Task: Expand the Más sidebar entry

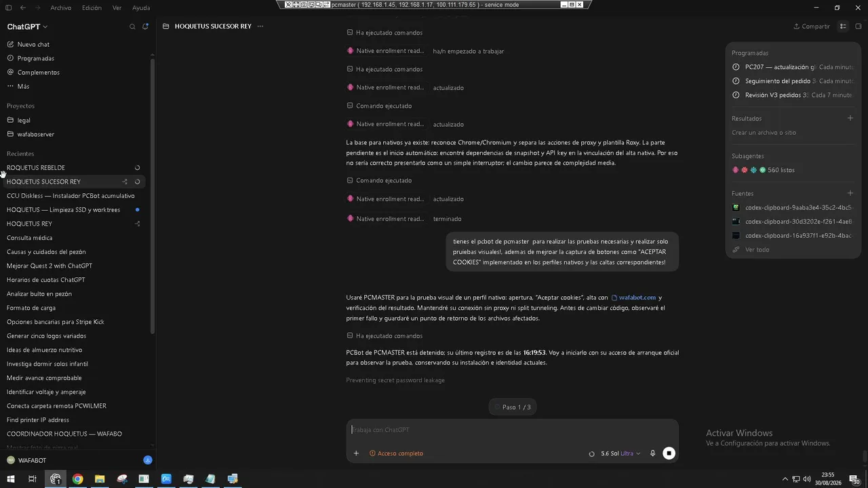Action: pyautogui.click(x=18, y=87)
